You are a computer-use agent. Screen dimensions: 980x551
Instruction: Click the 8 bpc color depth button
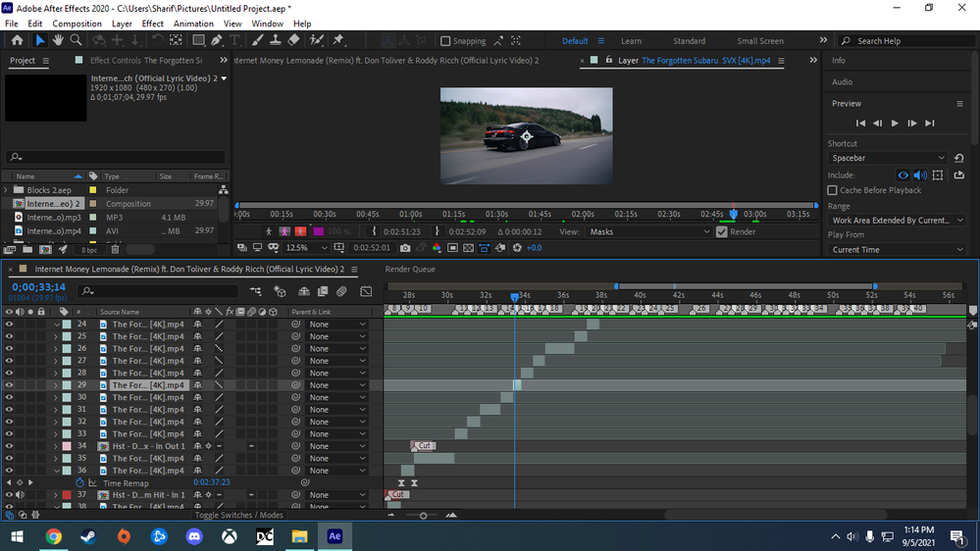click(x=89, y=250)
